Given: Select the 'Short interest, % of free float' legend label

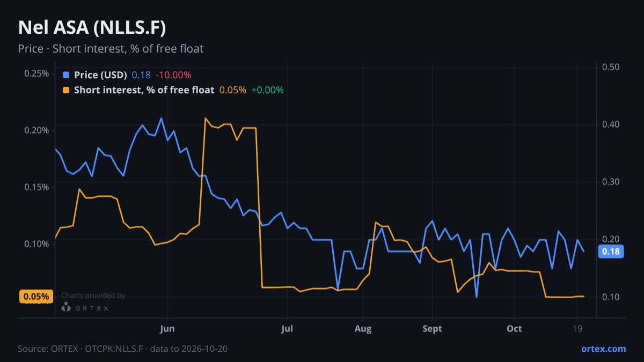Looking at the screenshot, I should point(144,90).
